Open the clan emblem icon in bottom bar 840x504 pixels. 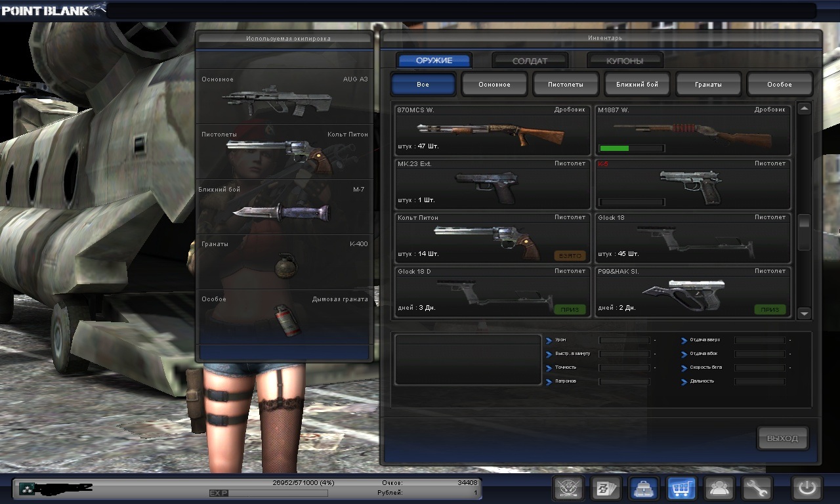[x=568, y=488]
